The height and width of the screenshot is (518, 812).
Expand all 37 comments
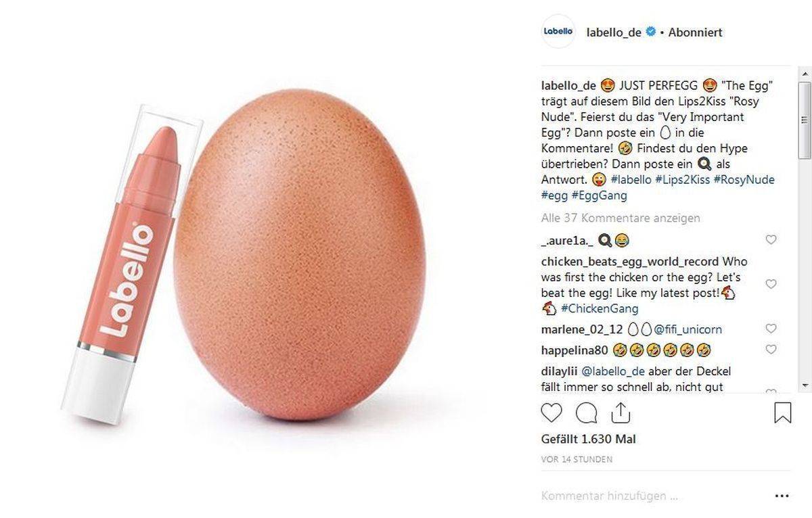[x=620, y=218]
